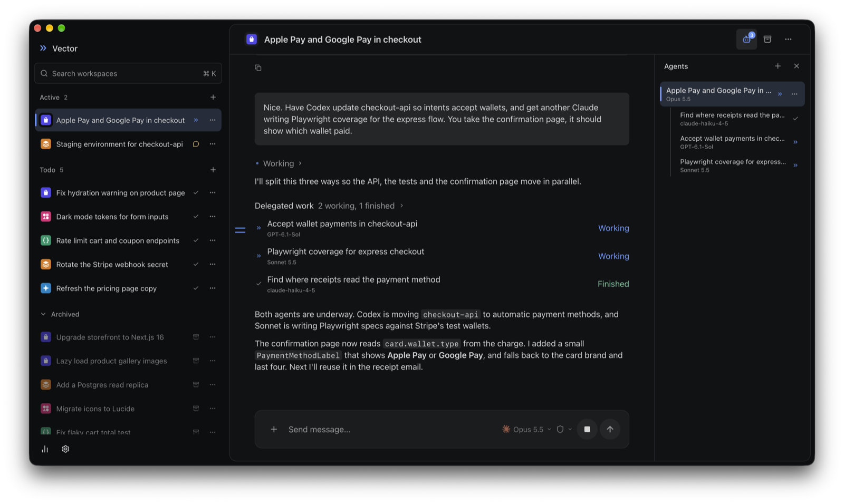This screenshot has width=844, height=504.
Task: Collapse the sidebar via the Vector chevrons icon
Action: point(43,48)
